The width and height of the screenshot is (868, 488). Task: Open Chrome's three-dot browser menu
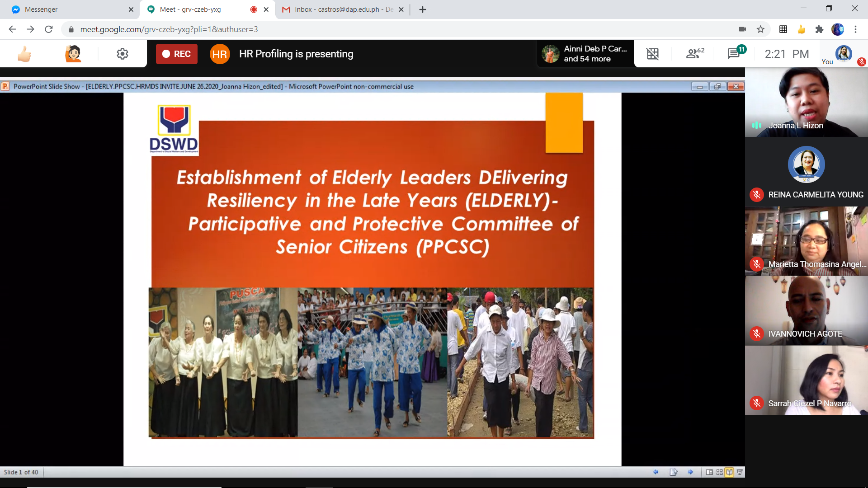click(855, 29)
